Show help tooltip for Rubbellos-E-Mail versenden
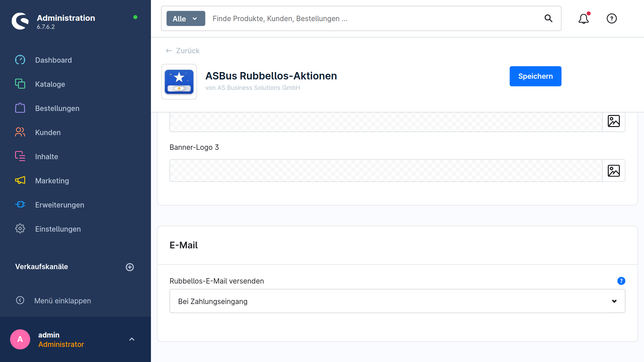 coord(621,281)
